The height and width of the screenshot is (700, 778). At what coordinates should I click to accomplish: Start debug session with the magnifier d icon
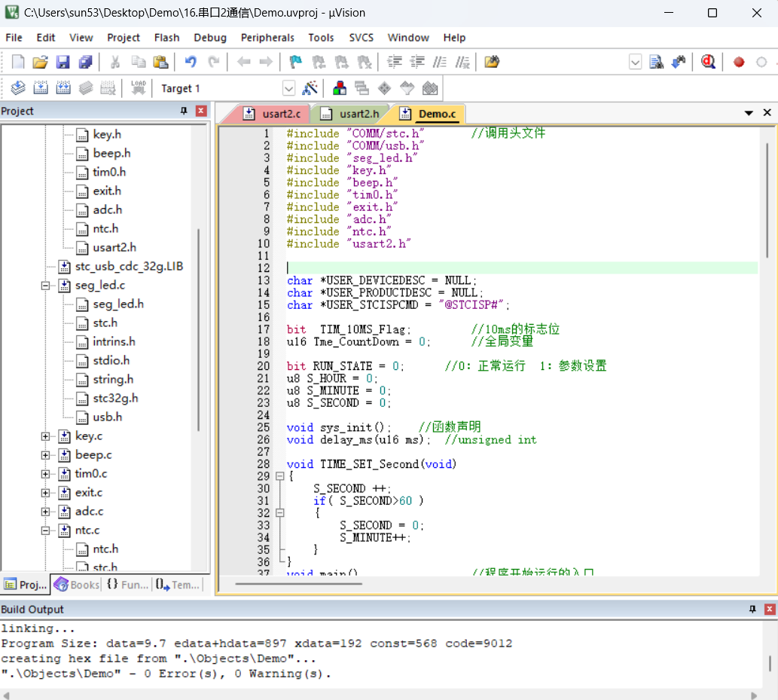click(708, 62)
